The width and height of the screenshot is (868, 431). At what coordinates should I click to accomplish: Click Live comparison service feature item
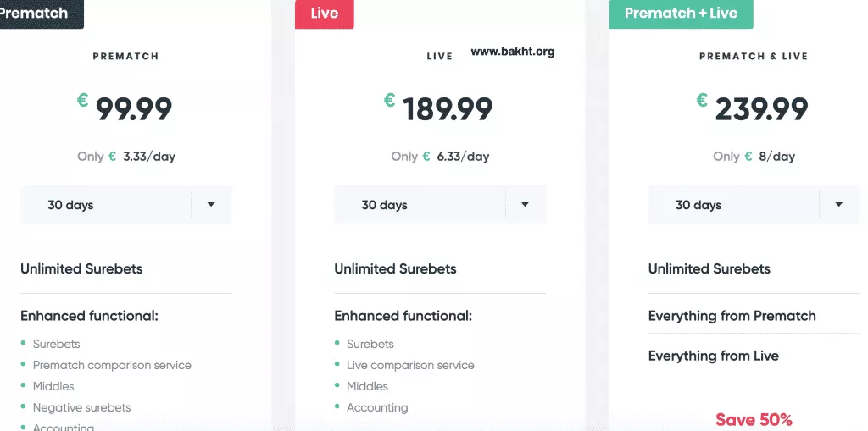[x=410, y=365]
